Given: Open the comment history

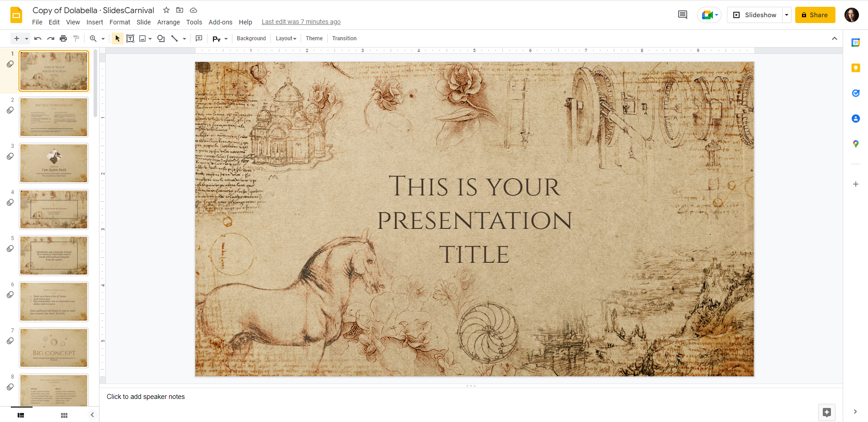Looking at the screenshot, I should pos(683,15).
